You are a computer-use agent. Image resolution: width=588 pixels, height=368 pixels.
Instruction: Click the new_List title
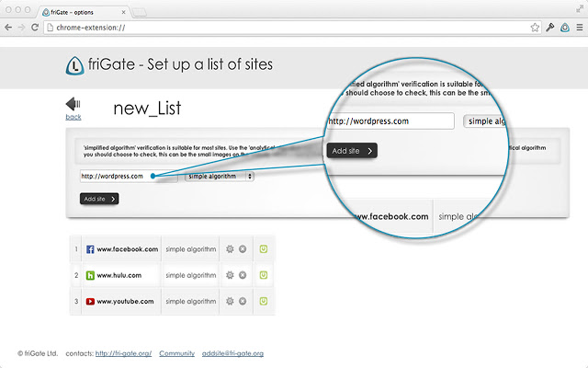[147, 109]
